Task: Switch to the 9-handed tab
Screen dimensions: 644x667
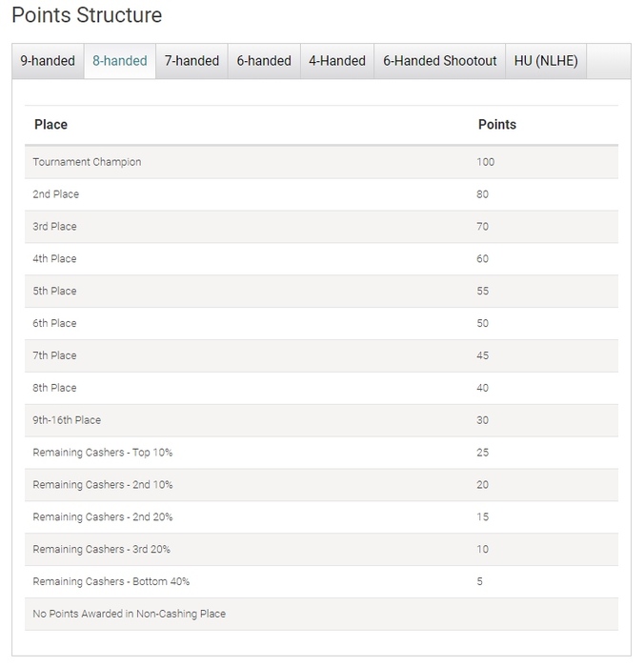Action: pyautogui.click(x=48, y=61)
